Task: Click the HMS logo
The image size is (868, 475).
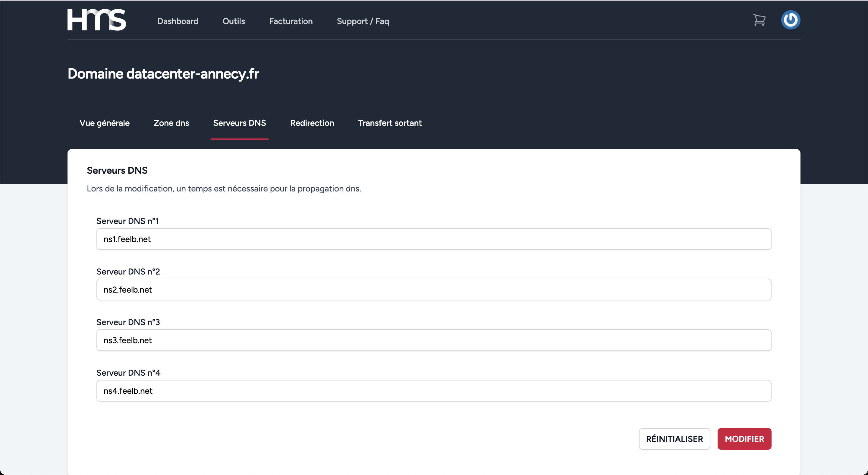Action: [x=97, y=20]
